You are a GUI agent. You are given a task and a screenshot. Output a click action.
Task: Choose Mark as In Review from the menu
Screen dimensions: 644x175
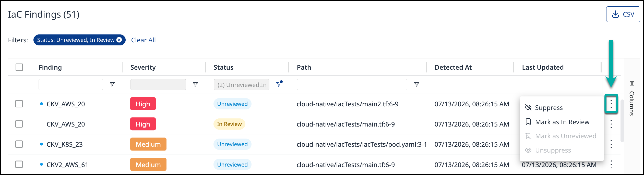(562, 122)
